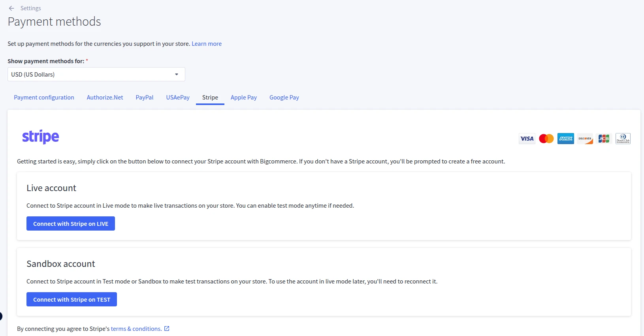644x336 pixels.
Task: Open the Authorize.Net tab
Action: [105, 98]
